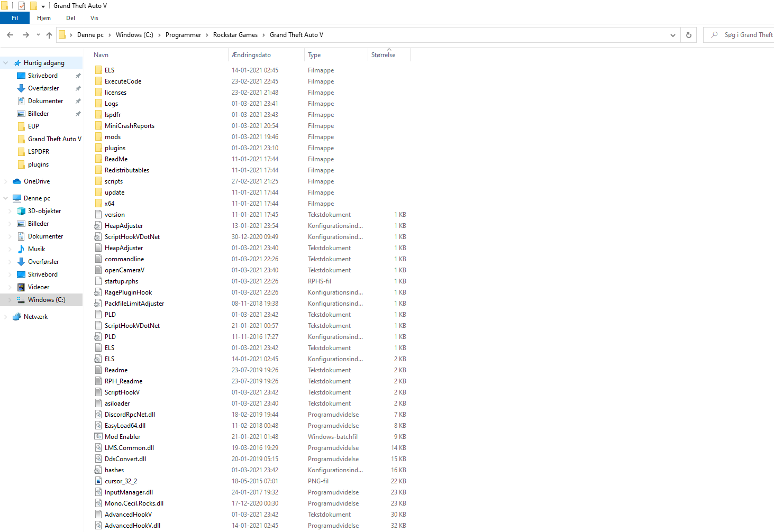
Task: Expand the Netværk tree node
Action: (x=6, y=317)
